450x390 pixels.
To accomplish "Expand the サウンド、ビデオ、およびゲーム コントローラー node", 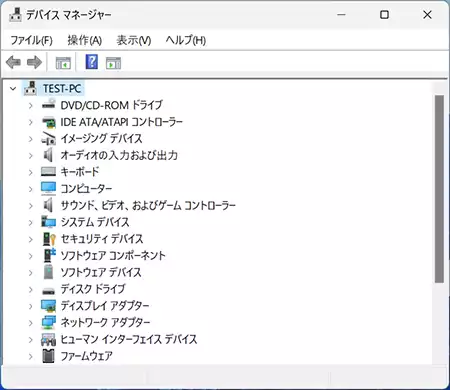I will click(31, 206).
